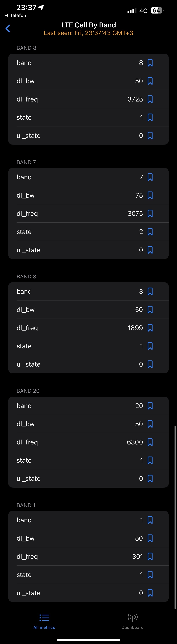Viewport: 177px width, 644px height.
Task: Tap the BAND 20 section header
Action: (x=28, y=391)
